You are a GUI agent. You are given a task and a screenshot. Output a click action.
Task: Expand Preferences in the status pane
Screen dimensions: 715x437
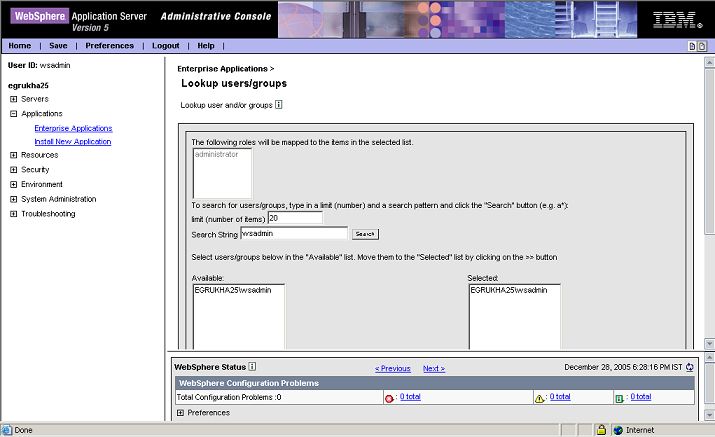[x=181, y=413]
